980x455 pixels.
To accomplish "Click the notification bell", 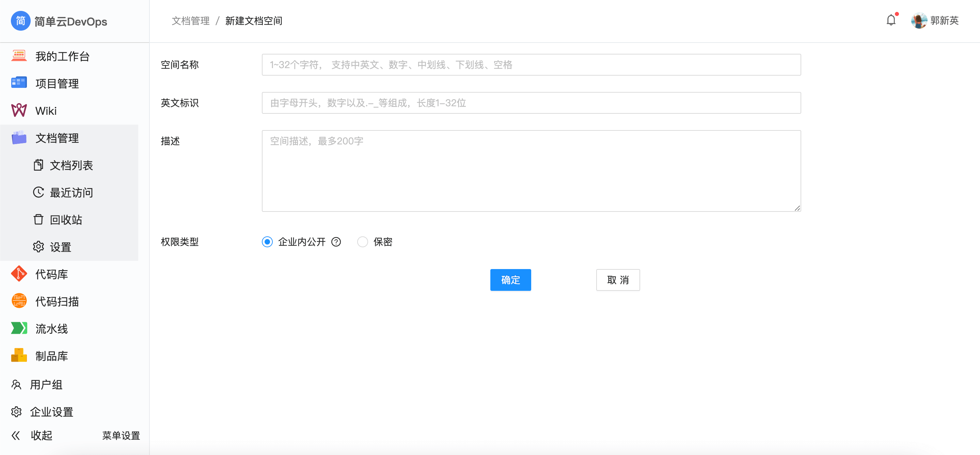I will pos(891,20).
